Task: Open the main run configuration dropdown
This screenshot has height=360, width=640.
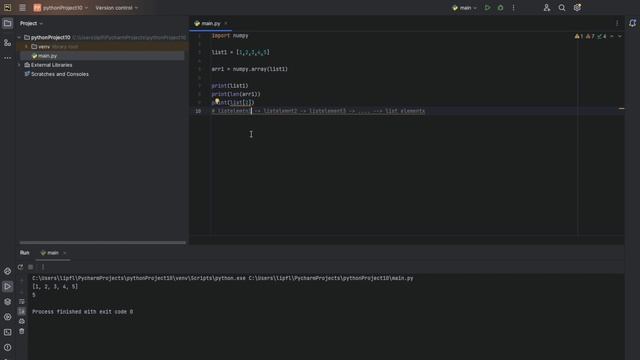Action: tap(464, 8)
